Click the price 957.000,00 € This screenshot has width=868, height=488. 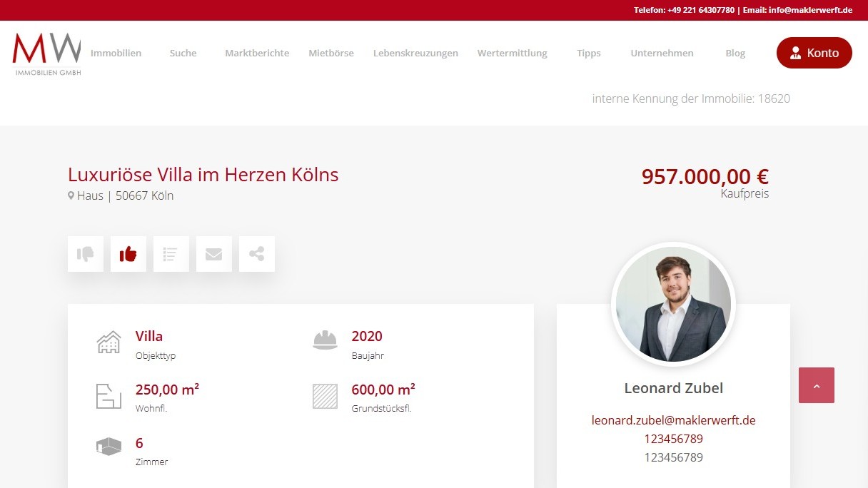click(705, 176)
